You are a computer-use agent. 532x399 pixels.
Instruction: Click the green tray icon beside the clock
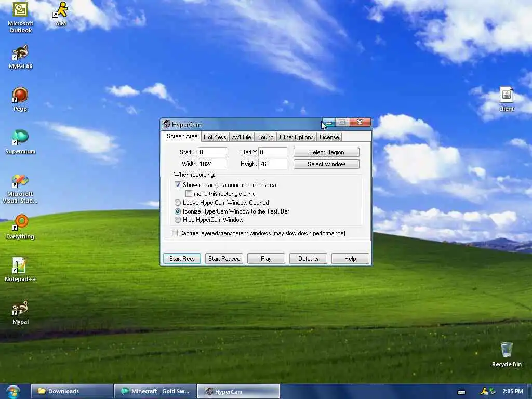click(492, 391)
